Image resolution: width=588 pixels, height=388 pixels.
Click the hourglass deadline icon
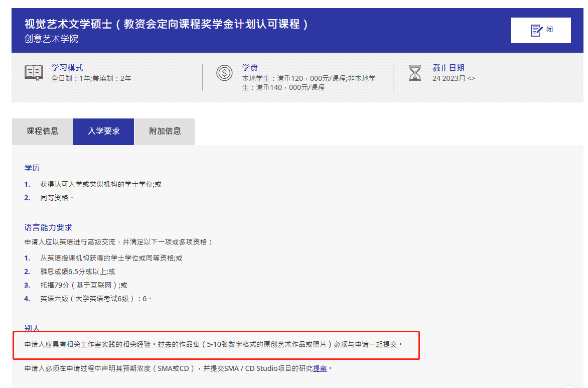415,73
